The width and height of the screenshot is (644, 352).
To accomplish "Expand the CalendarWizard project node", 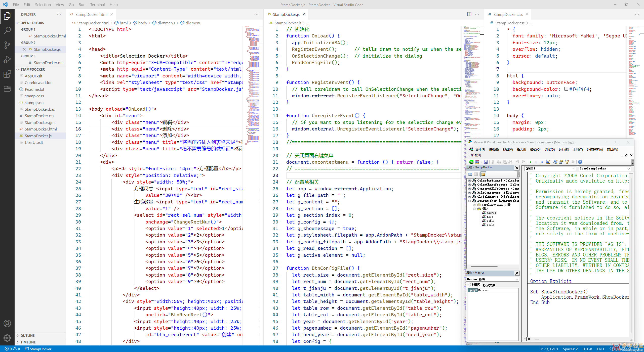I will point(469,181).
